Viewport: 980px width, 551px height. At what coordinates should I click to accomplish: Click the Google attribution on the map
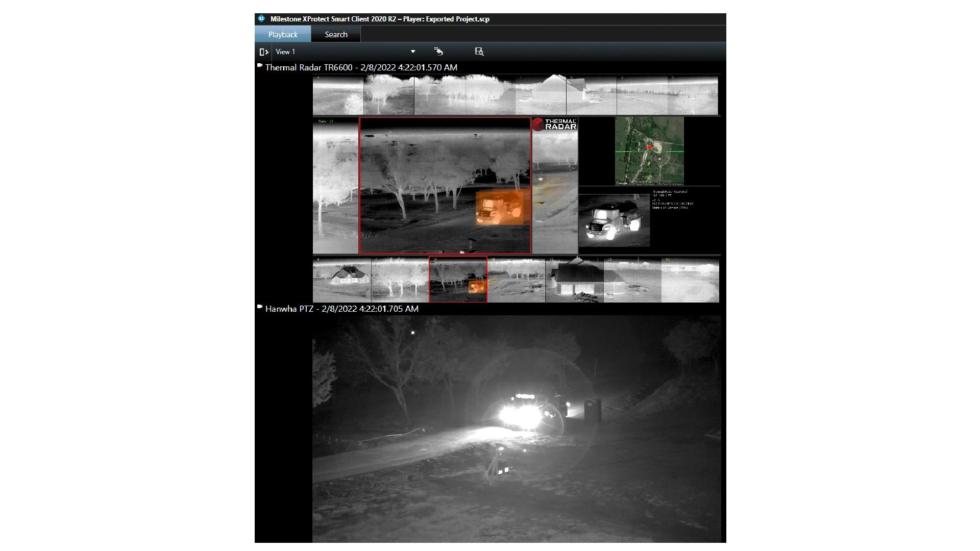click(x=622, y=183)
